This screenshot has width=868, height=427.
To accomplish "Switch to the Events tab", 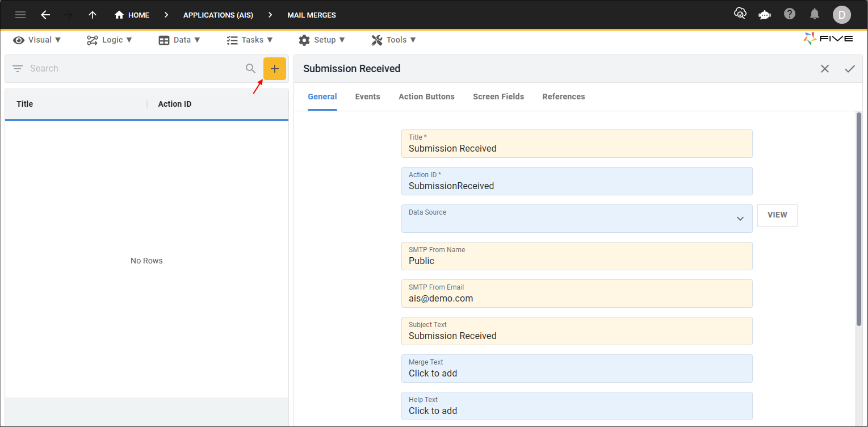I will 367,97.
